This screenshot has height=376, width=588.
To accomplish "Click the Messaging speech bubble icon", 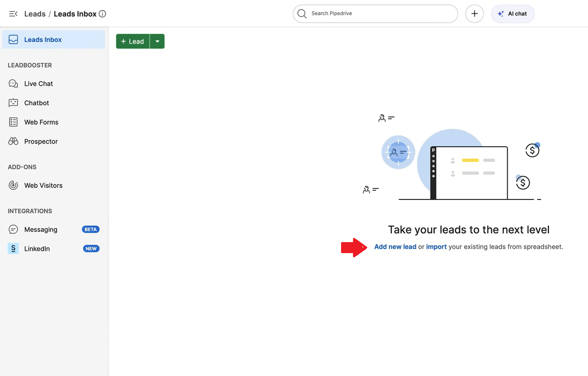I will pos(13,229).
